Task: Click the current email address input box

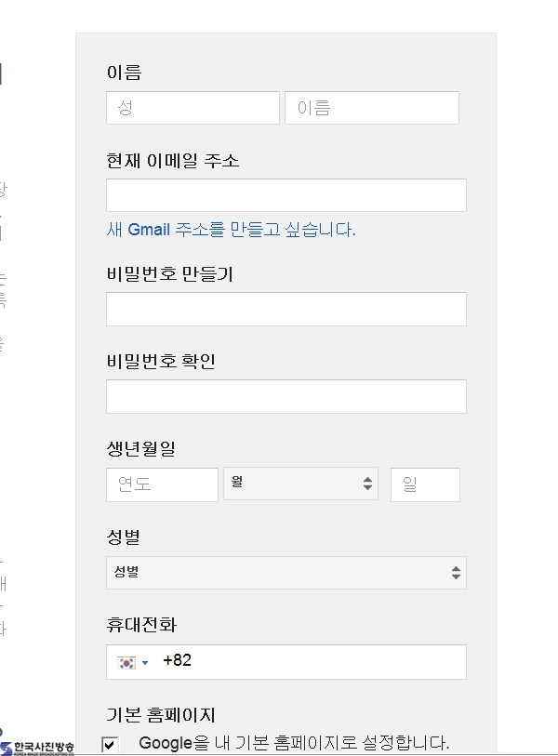Action: coord(286,195)
